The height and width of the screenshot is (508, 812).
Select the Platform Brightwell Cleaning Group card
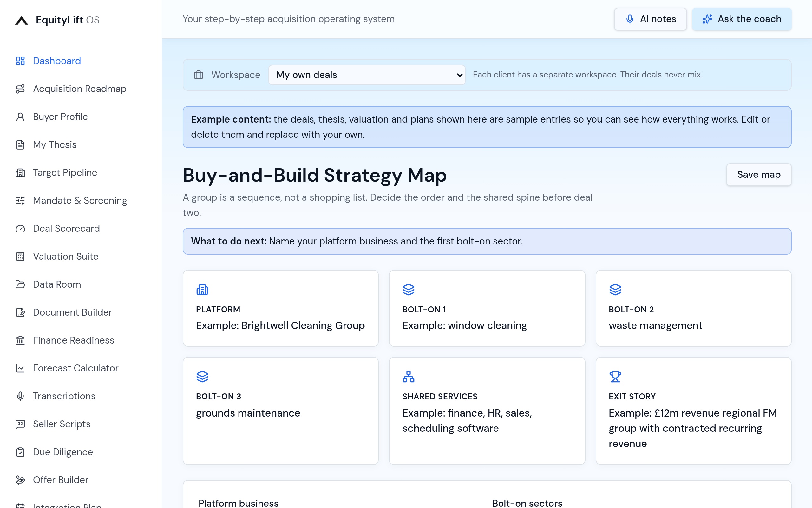coord(280,308)
